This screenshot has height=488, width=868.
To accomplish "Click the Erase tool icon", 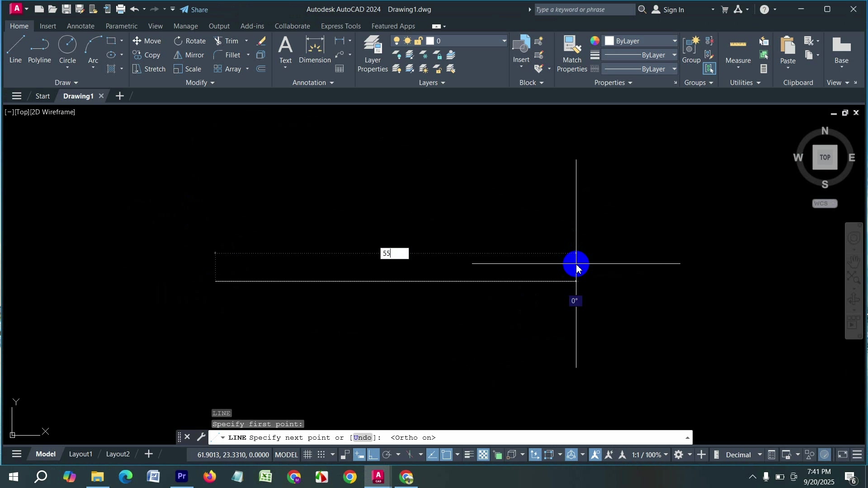I will click(261, 41).
